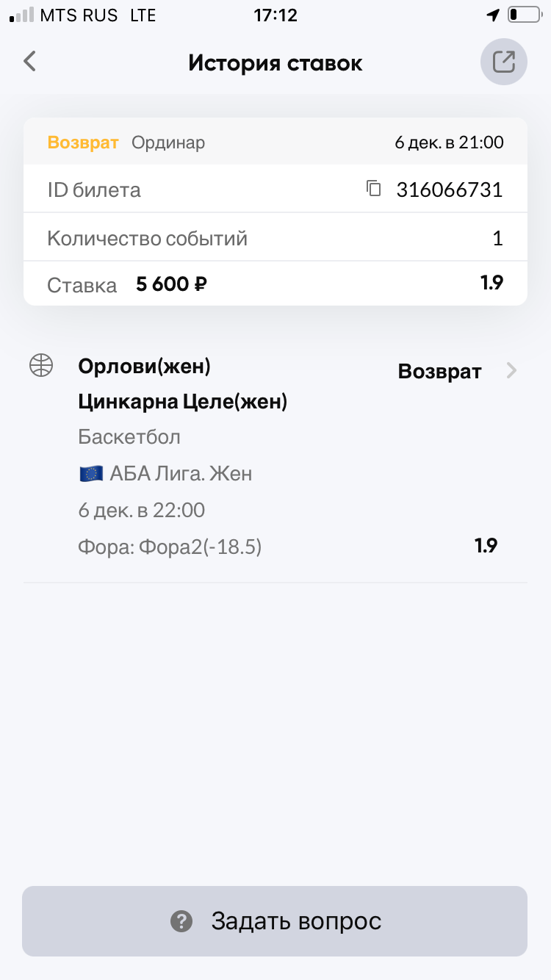The image size is (551, 980).
Task: Tap the back arrow icon
Action: pos(30,61)
